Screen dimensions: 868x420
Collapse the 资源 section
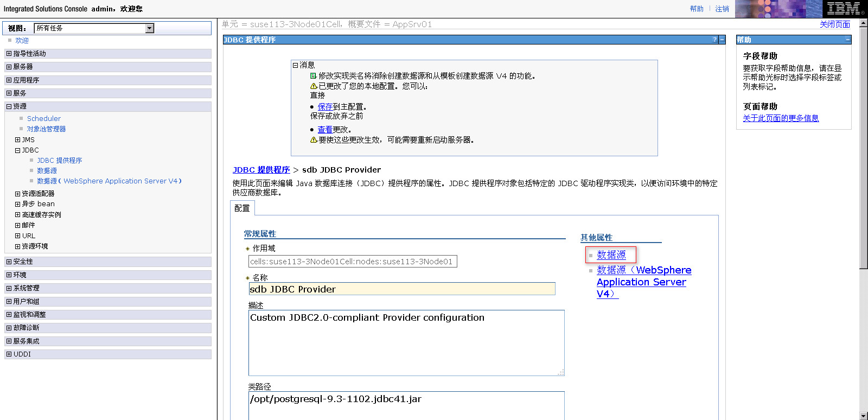tap(9, 106)
